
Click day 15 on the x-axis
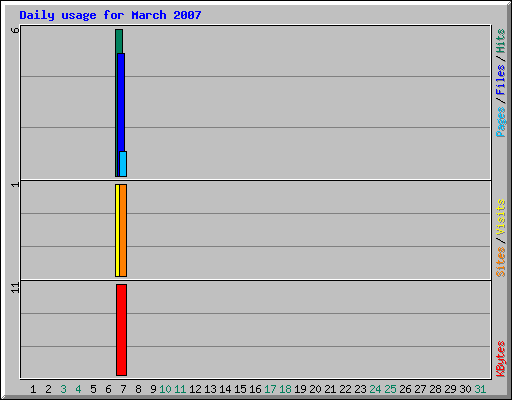click(240, 389)
